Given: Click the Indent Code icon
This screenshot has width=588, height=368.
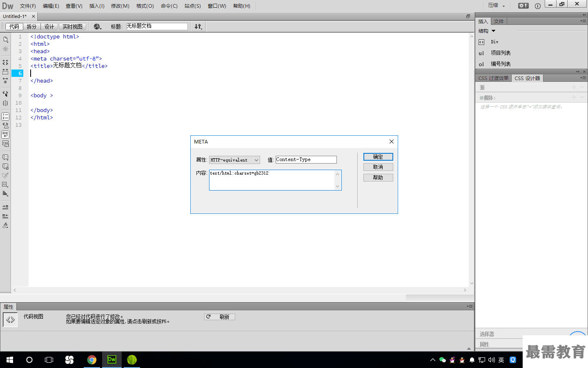Looking at the screenshot, I should pos(5,207).
